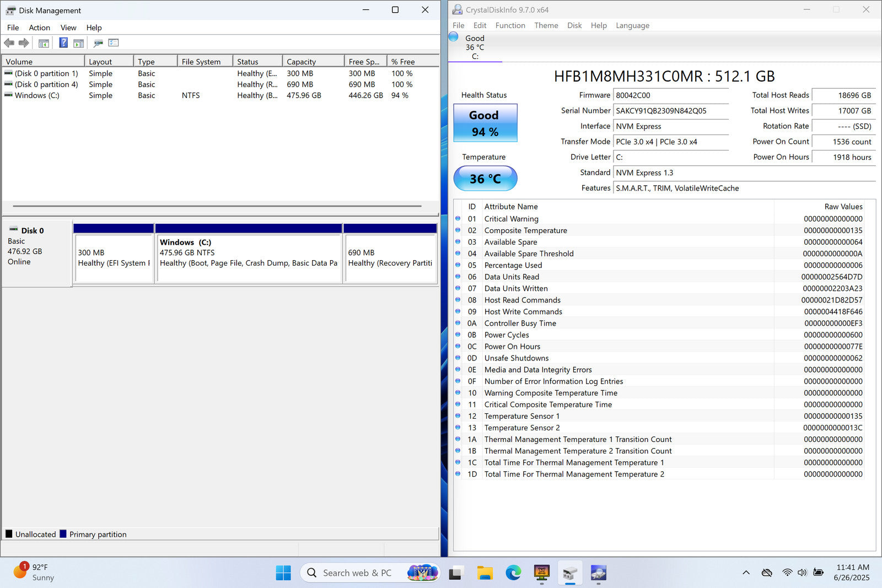Click the Back arrow in Disk Management
This screenshot has height=588, width=882.
(9, 43)
